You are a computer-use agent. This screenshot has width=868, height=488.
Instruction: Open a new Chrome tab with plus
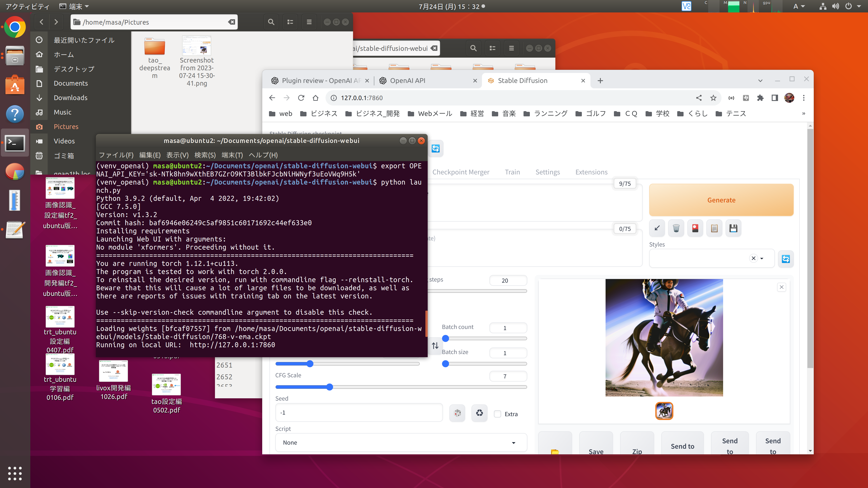click(x=600, y=80)
